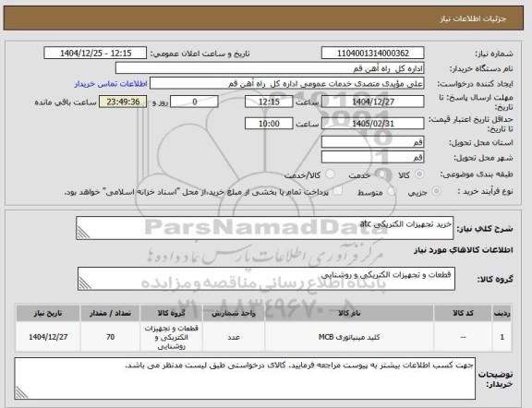Click the کد کالا cell showing --
Image resolution: width=532 pixels, height=408 pixels.
pyautogui.click(x=463, y=337)
